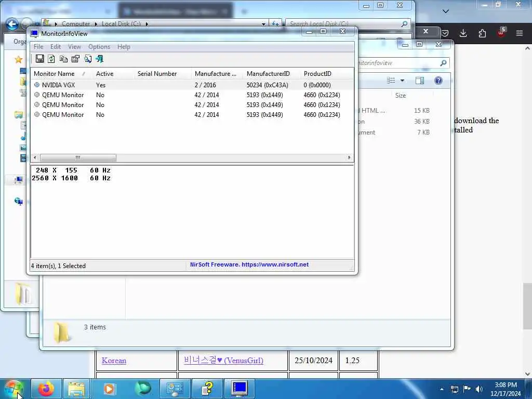Sort by the ManufacturerID column header

272,74
